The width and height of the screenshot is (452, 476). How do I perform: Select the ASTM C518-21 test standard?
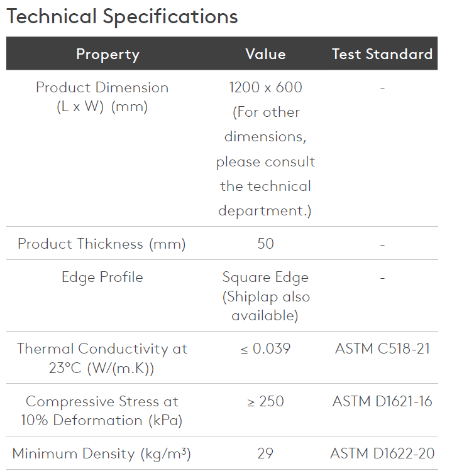(x=382, y=349)
